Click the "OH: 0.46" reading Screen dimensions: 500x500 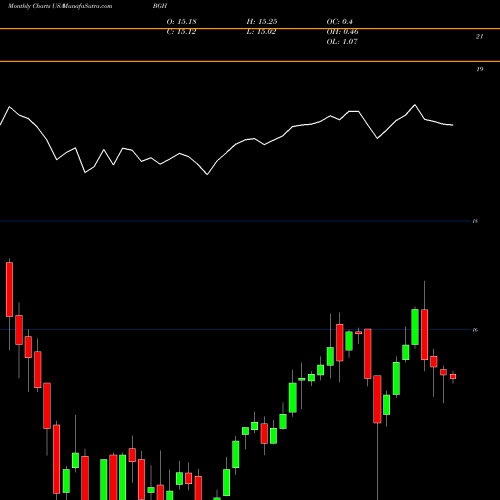pyautogui.click(x=342, y=32)
